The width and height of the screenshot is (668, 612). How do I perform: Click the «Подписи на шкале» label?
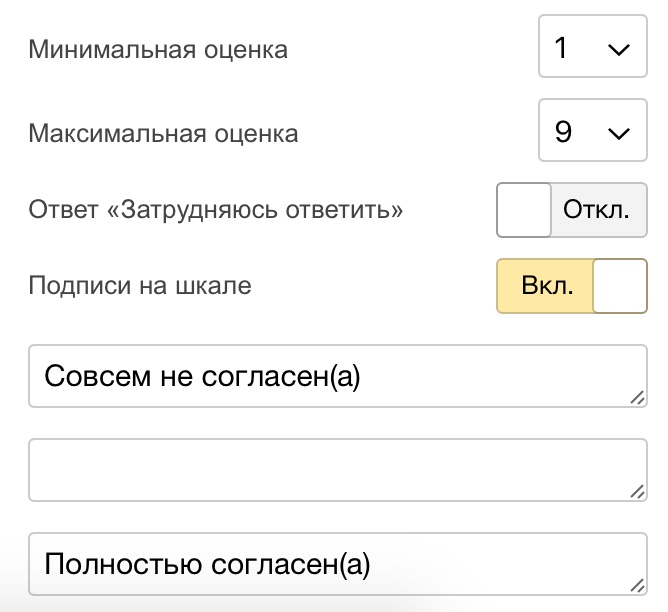click(140, 286)
